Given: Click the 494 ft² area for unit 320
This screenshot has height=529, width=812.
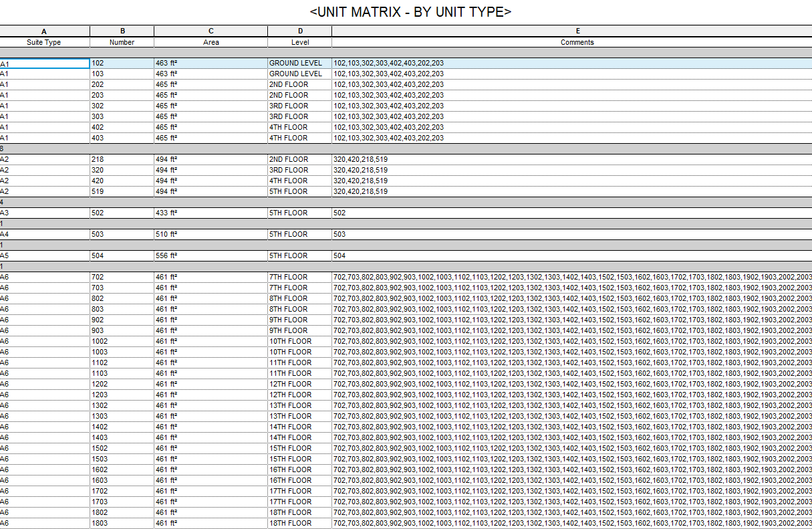Looking at the screenshot, I should pyautogui.click(x=211, y=170).
